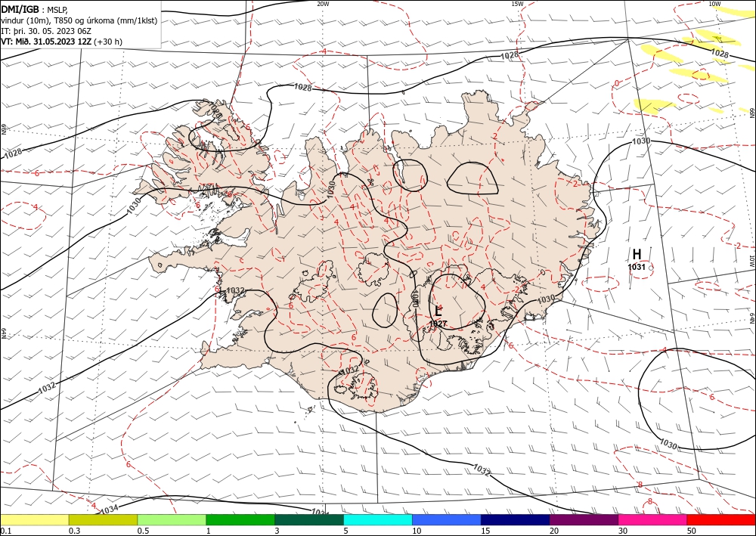
Task: Click the 'L' low pressure marker
Action: point(438,311)
